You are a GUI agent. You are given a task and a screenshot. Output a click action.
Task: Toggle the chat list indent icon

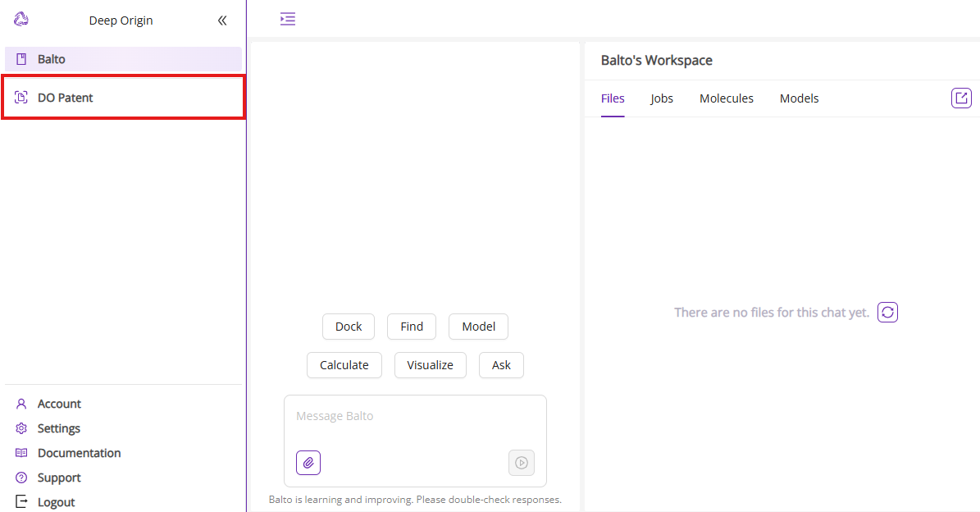point(288,19)
